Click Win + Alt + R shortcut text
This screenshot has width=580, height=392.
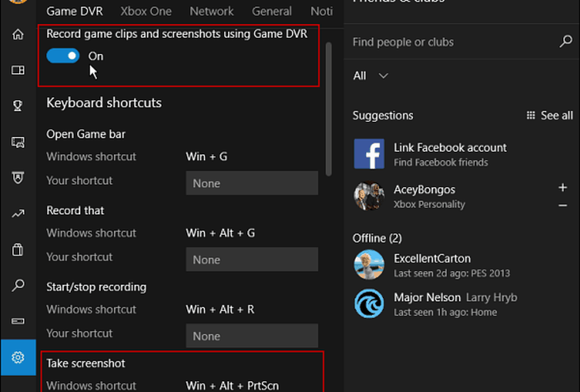point(220,309)
